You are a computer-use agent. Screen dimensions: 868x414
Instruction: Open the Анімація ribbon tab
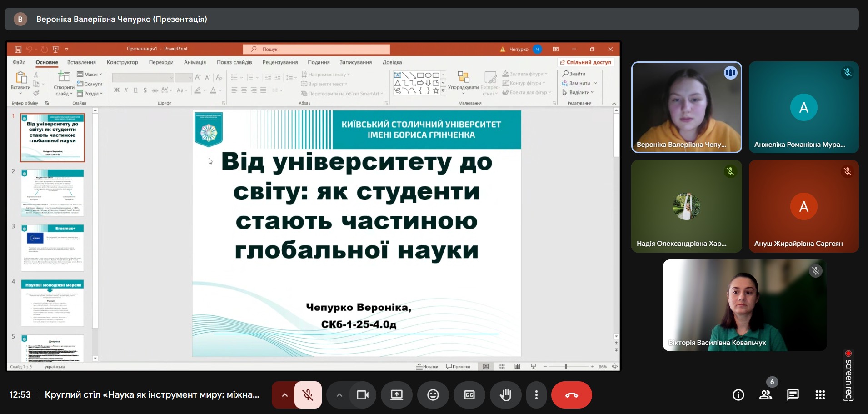click(x=195, y=62)
